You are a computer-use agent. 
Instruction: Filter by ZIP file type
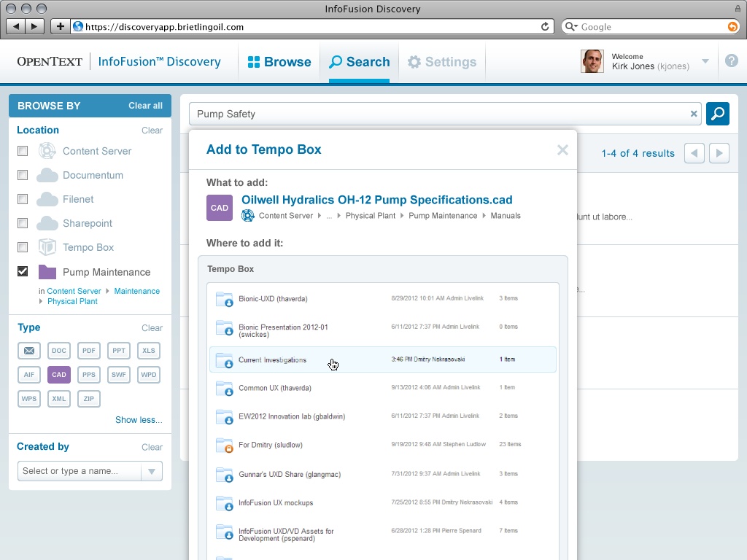[x=88, y=399]
